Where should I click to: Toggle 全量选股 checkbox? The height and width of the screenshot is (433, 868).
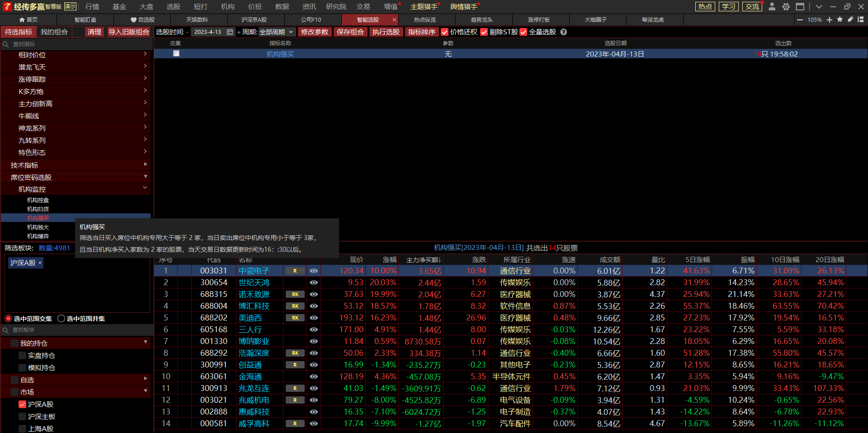524,32
